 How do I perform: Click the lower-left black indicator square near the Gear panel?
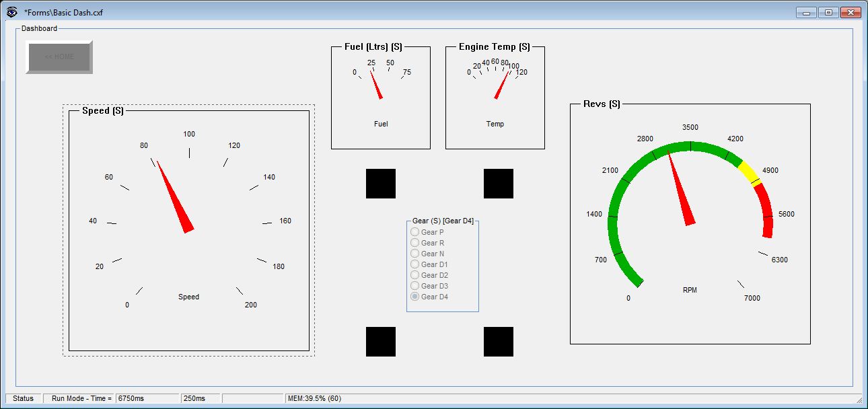point(379,342)
